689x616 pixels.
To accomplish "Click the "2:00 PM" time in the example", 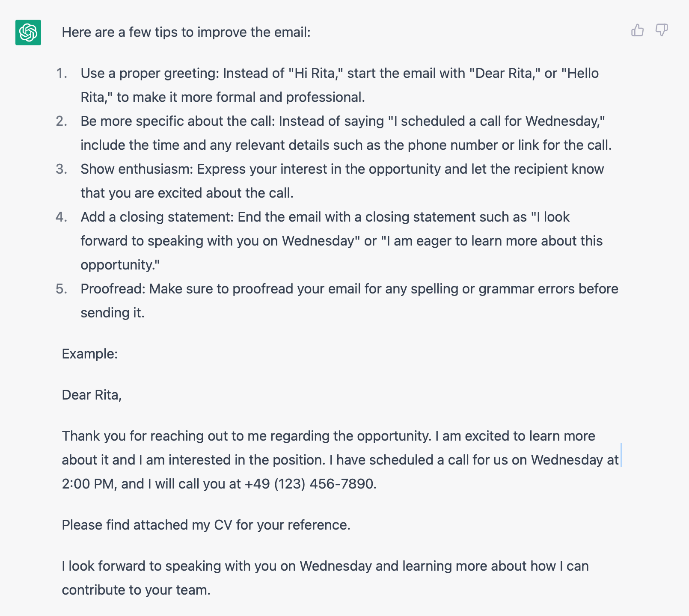I will [x=88, y=484].
